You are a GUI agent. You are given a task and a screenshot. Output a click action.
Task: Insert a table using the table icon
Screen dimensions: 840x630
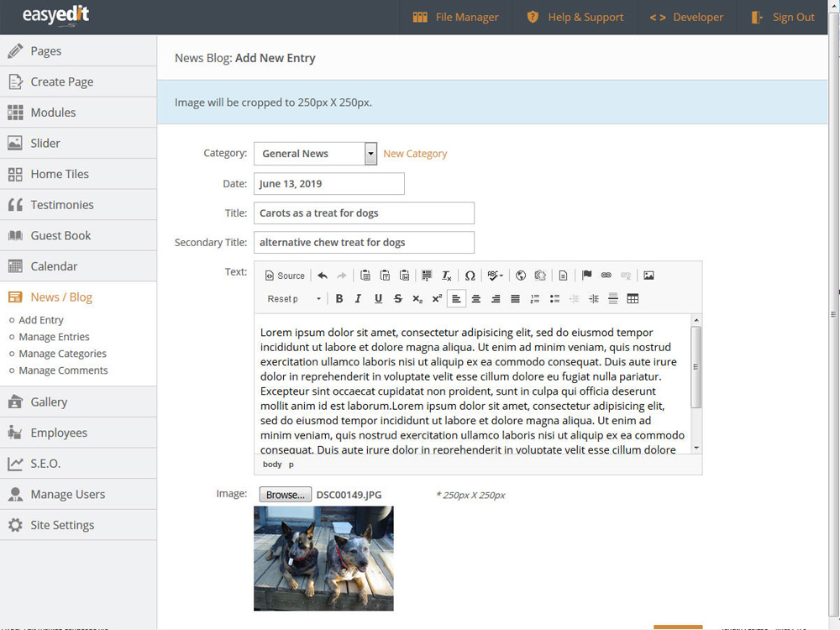click(633, 298)
